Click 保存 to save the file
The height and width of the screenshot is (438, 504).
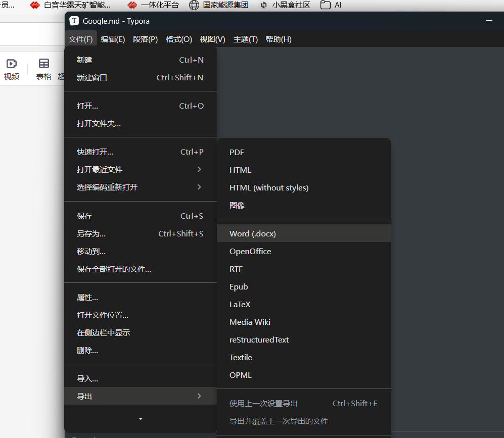point(141,216)
